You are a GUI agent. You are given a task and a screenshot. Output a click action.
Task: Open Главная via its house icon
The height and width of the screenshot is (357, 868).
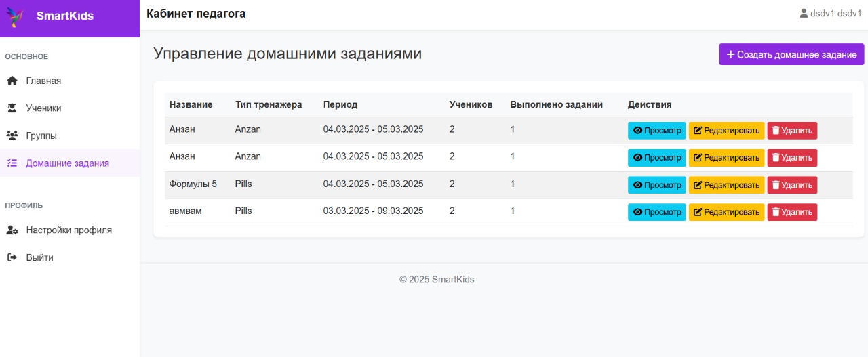(12, 81)
